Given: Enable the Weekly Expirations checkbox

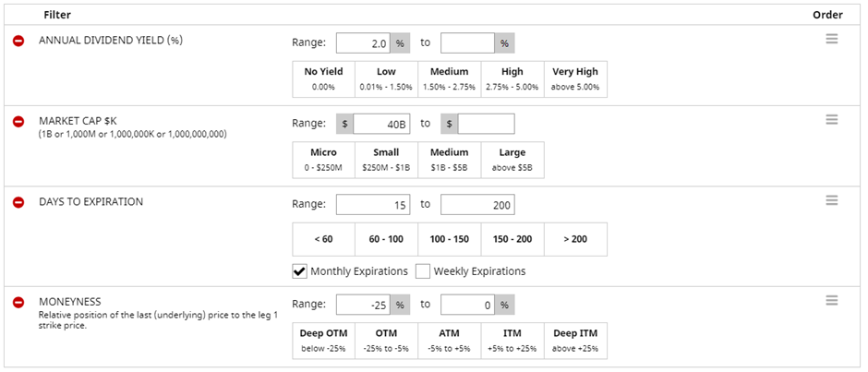Looking at the screenshot, I should coord(423,271).
